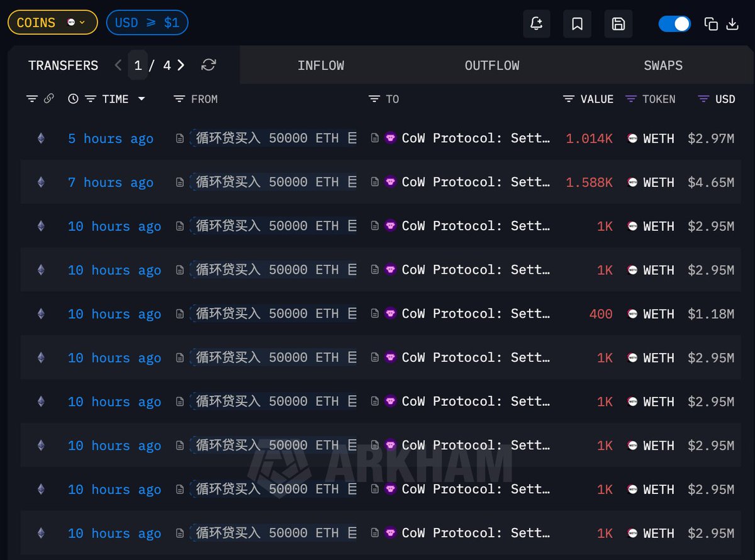Click the 1.014K value
This screenshot has width=755, height=560.
589,138
